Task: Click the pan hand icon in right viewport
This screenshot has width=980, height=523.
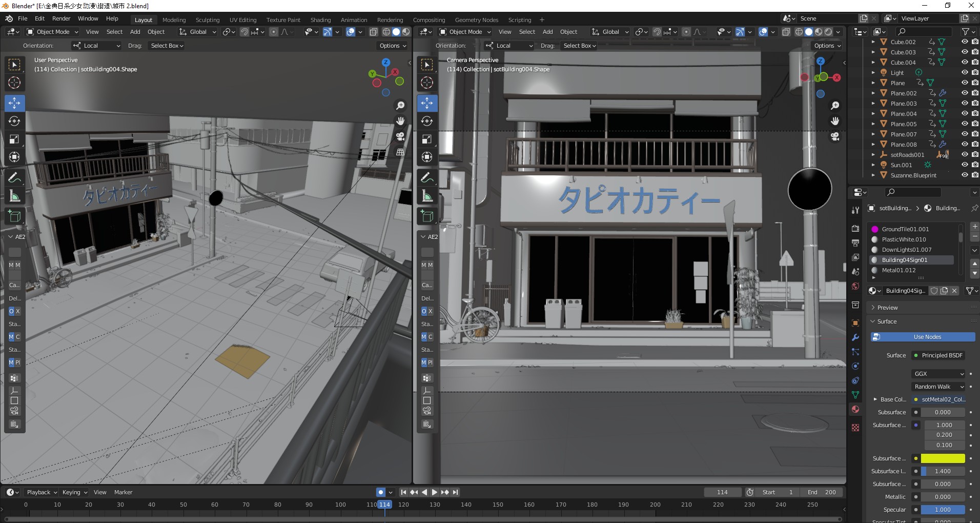Action: (835, 121)
